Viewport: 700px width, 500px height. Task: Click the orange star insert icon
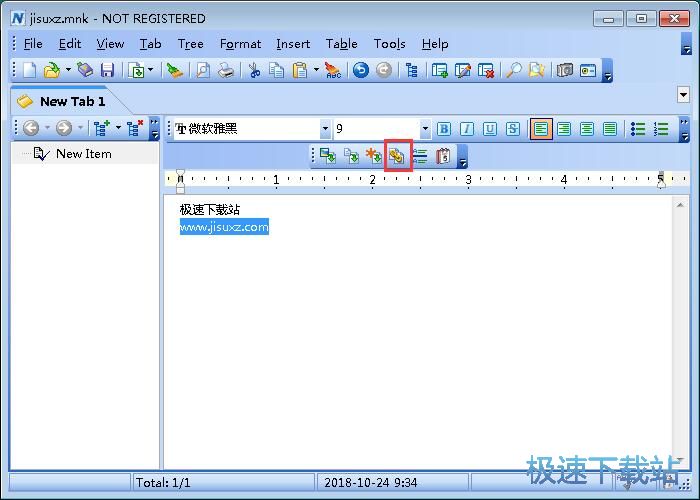click(374, 156)
